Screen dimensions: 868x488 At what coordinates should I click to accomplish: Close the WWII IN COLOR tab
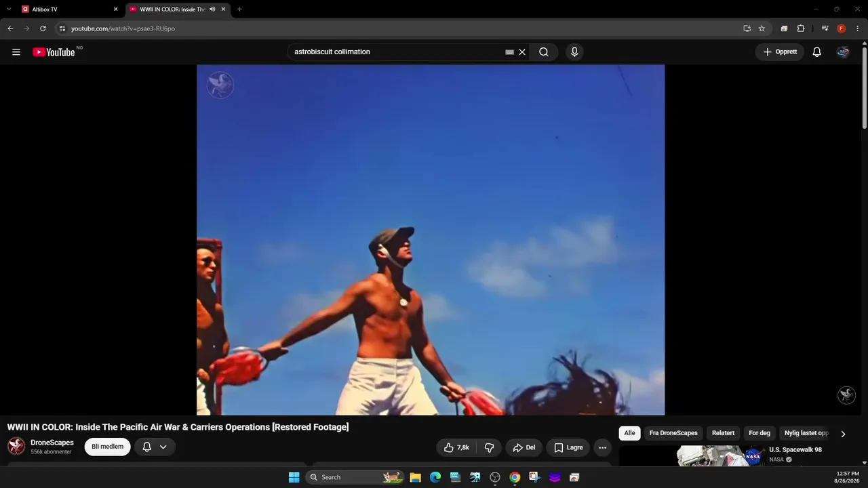(x=223, y=9)
